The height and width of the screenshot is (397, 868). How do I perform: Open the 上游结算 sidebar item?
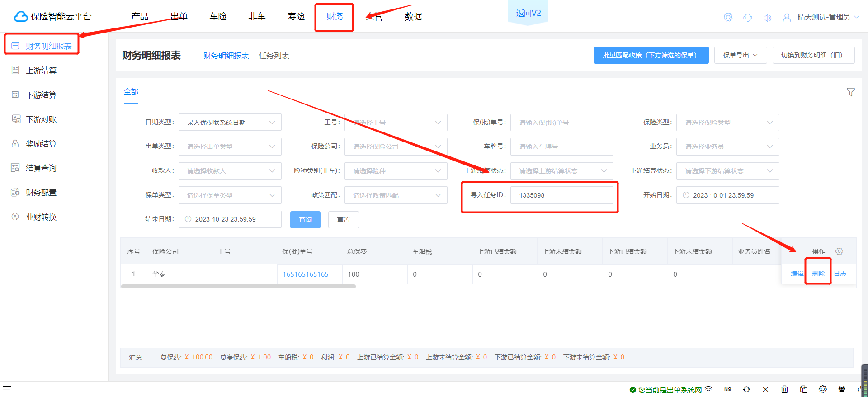pyautogui.click(x=42, y=70)
